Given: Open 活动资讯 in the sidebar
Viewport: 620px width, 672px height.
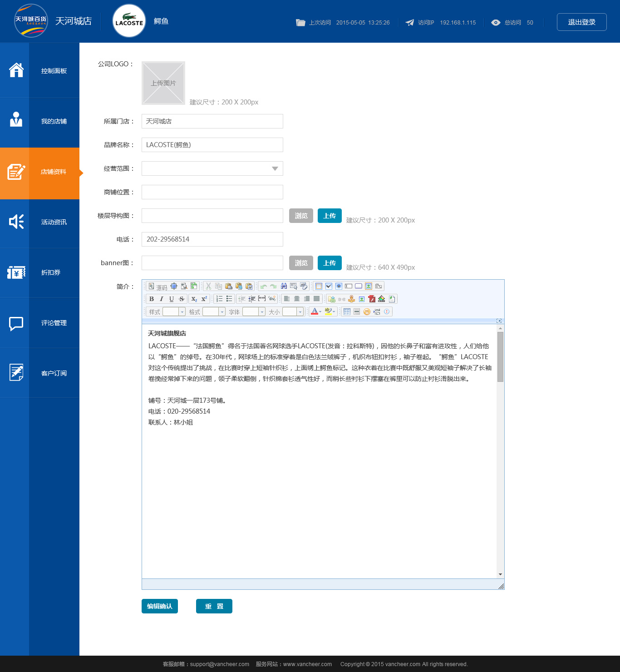Looking at the screenshot, I should tap(39, 222).
